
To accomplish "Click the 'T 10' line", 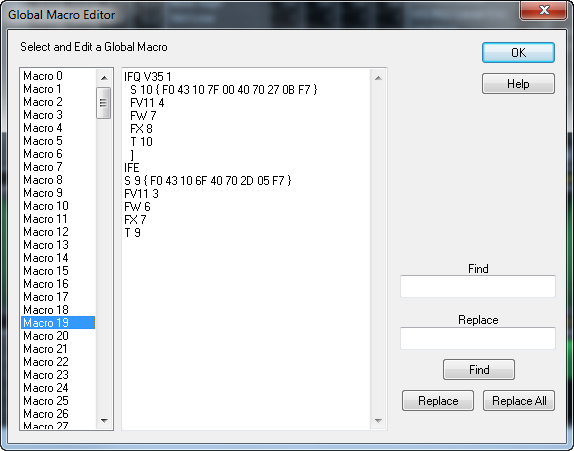I will [x=141, y=142].
